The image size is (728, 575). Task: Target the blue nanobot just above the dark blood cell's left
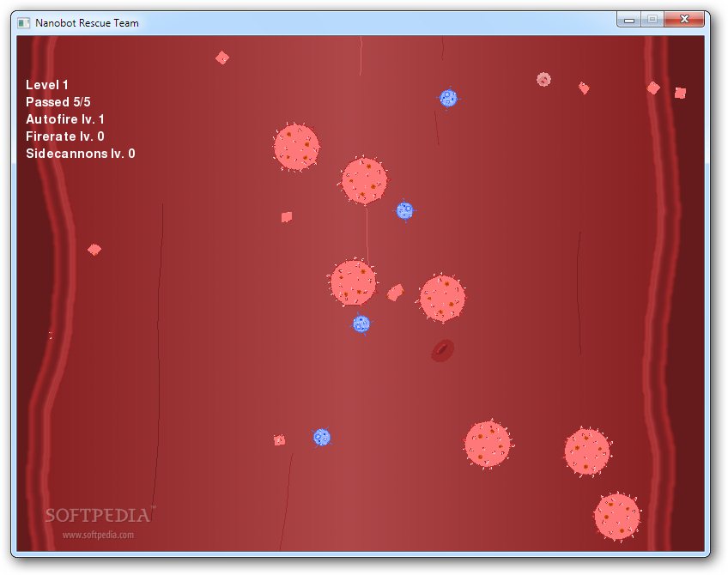[361, 324]
